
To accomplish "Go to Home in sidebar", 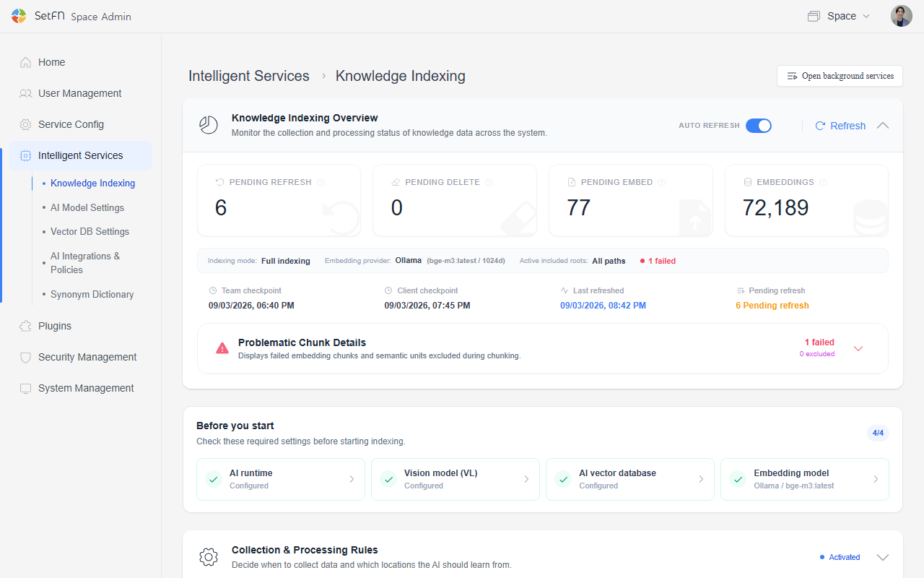I will click(x=81, y=62).
